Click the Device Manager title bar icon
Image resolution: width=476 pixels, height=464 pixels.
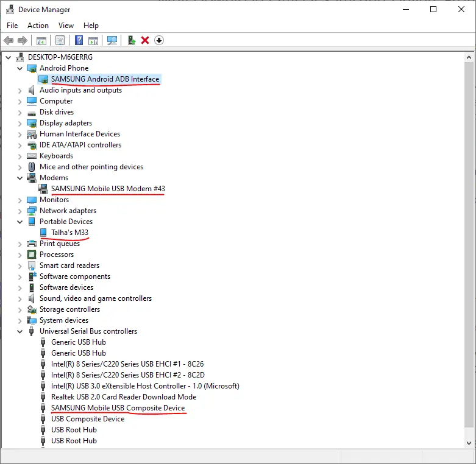click(x=10, y=9)
